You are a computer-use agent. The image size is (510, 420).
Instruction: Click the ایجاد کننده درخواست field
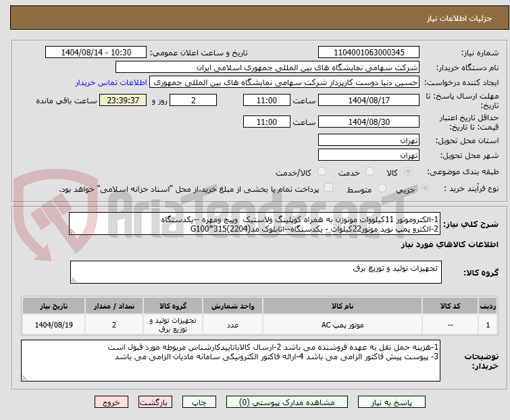coord(284,82)
